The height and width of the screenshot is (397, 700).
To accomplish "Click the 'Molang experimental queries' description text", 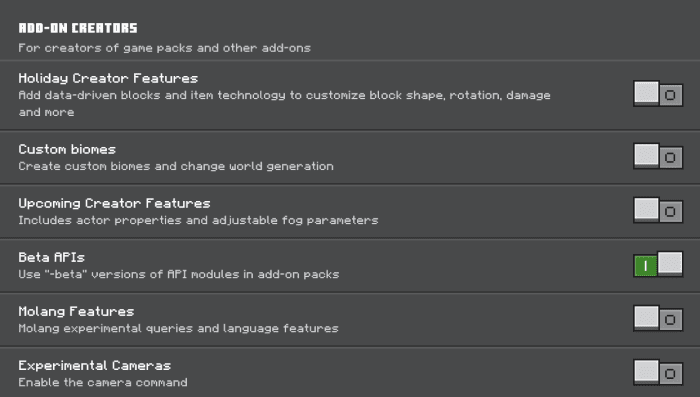I will pos(178,328).
